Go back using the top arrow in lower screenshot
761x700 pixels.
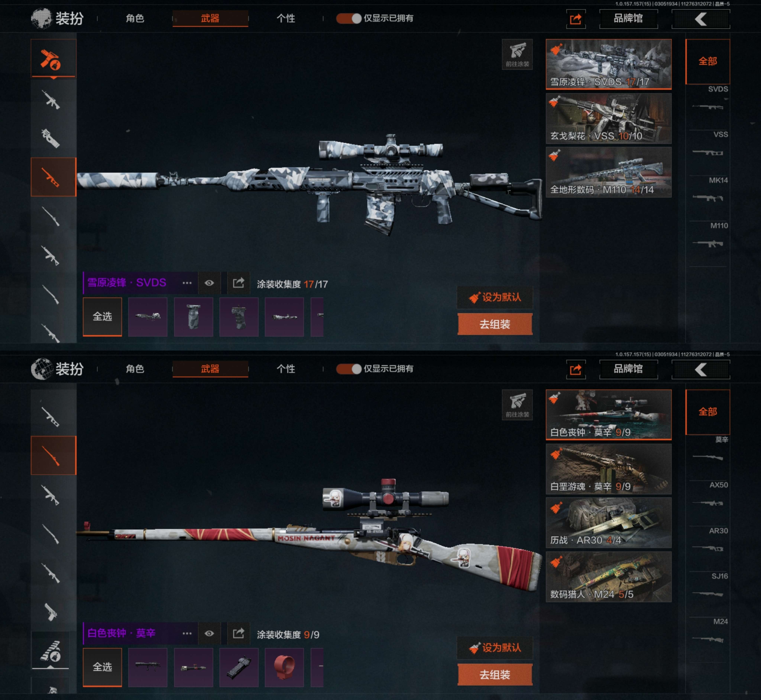tap(701, 369)
